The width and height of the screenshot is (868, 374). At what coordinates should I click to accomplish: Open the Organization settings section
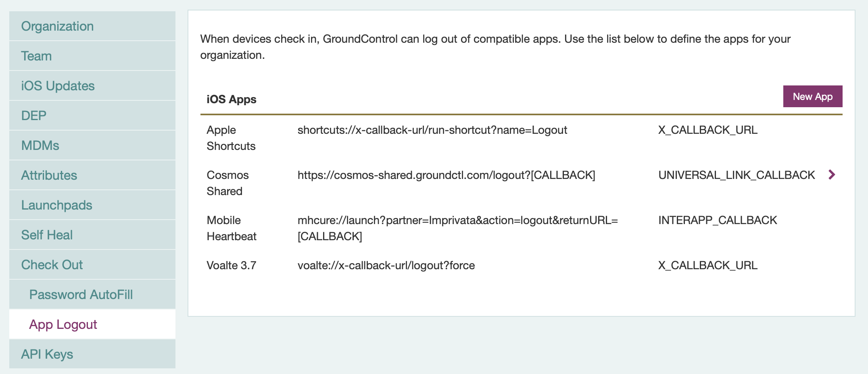coord(57,26)
